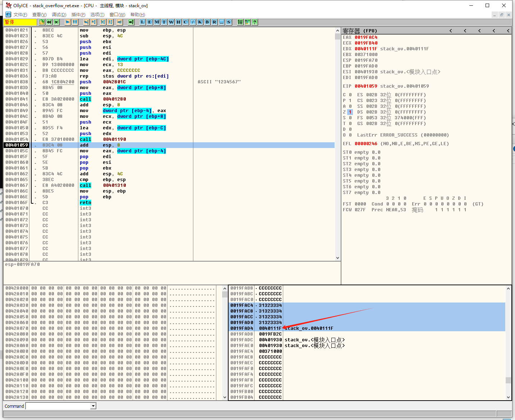
Task: Open the Memory map window (M)
Action: [x=157, y=22]
